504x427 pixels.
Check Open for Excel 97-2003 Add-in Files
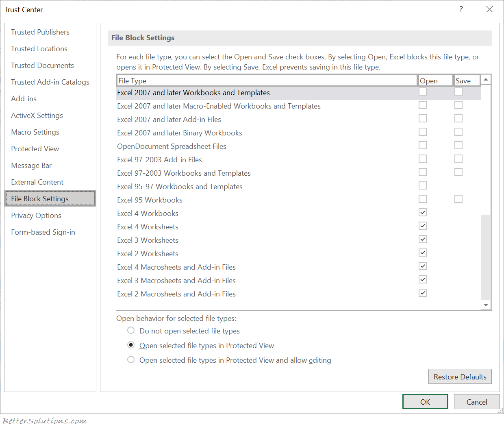coord(423,159)
